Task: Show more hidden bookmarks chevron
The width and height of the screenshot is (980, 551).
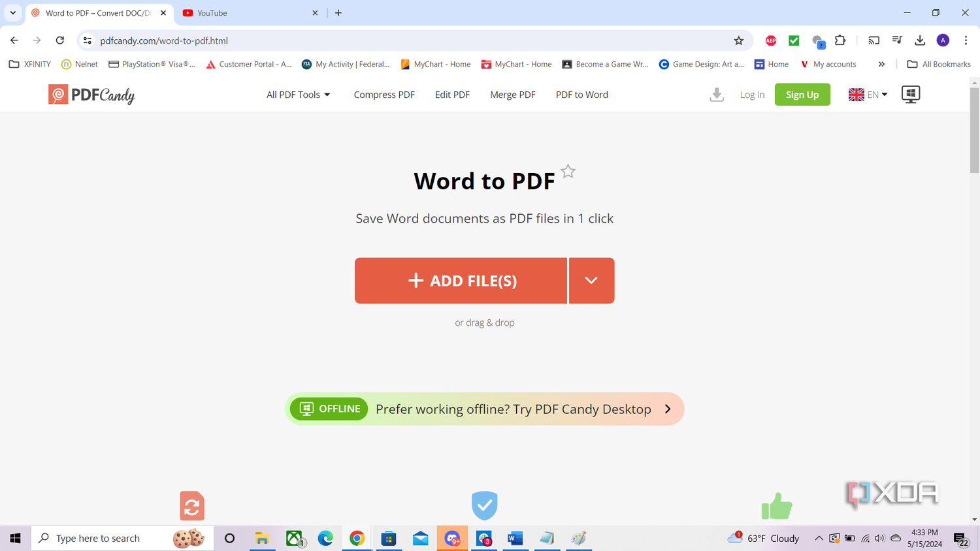Action: coord(881,64)
